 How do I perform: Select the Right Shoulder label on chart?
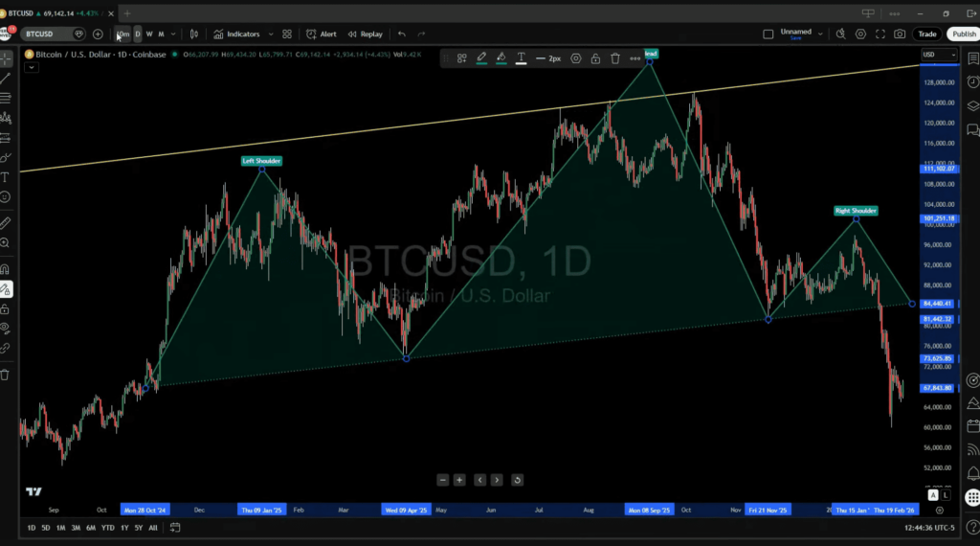856,211
